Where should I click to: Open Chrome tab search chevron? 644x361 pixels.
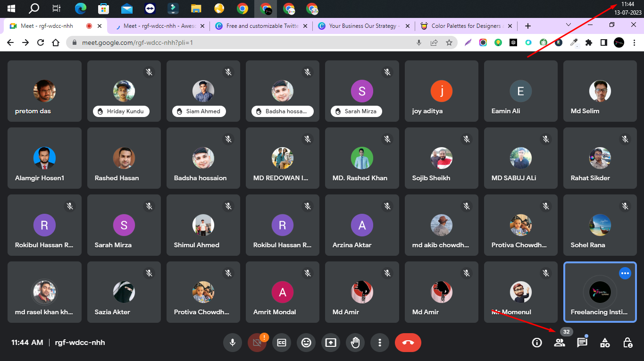[x=569, y=25]
